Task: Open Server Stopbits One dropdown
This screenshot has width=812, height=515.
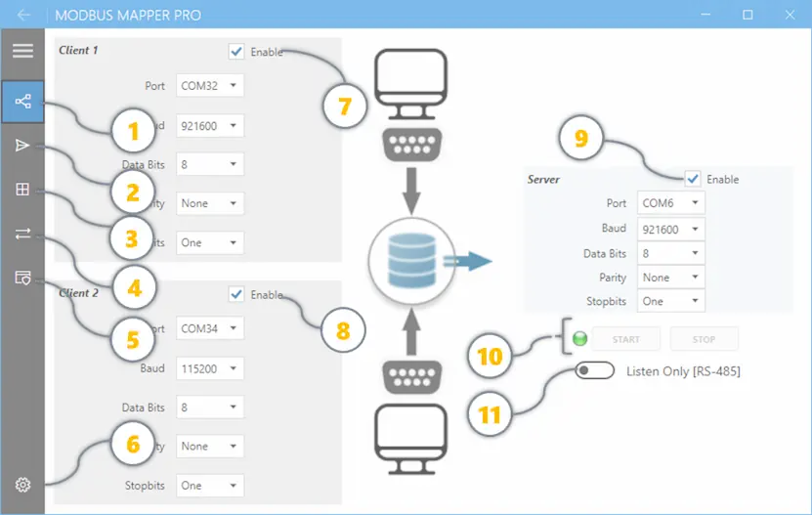Action: coord(670,301)
